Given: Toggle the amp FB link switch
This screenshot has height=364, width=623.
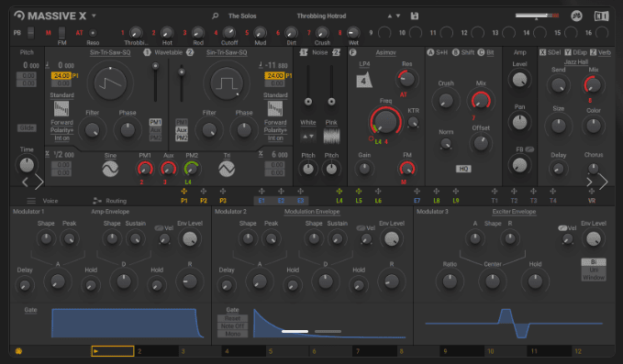Looking at the screenshot, I should (529, 149).
